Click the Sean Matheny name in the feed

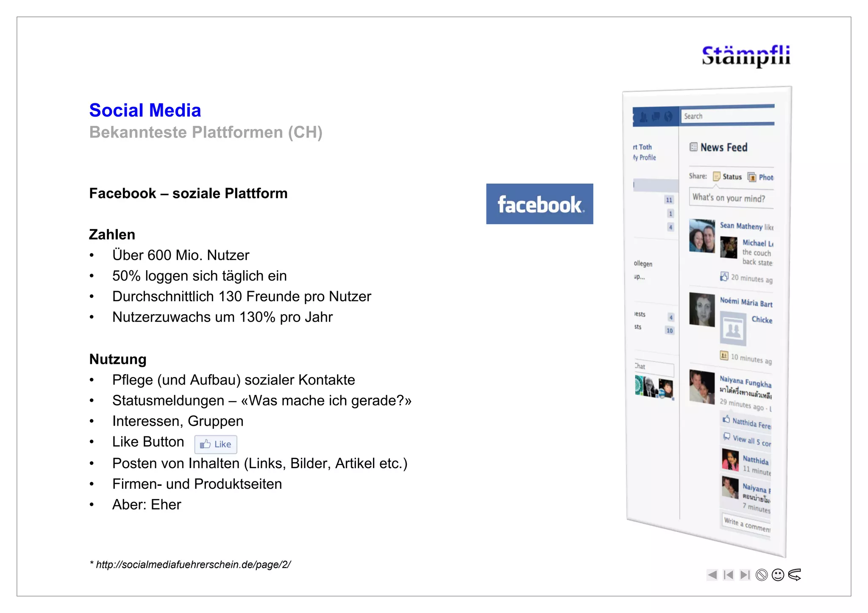click(x=741, y=226)
